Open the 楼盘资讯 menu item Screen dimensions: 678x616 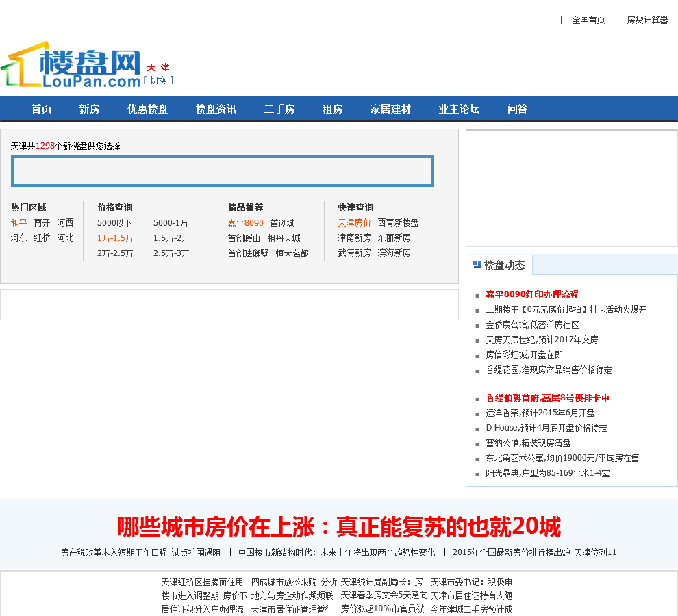(216, 109)
